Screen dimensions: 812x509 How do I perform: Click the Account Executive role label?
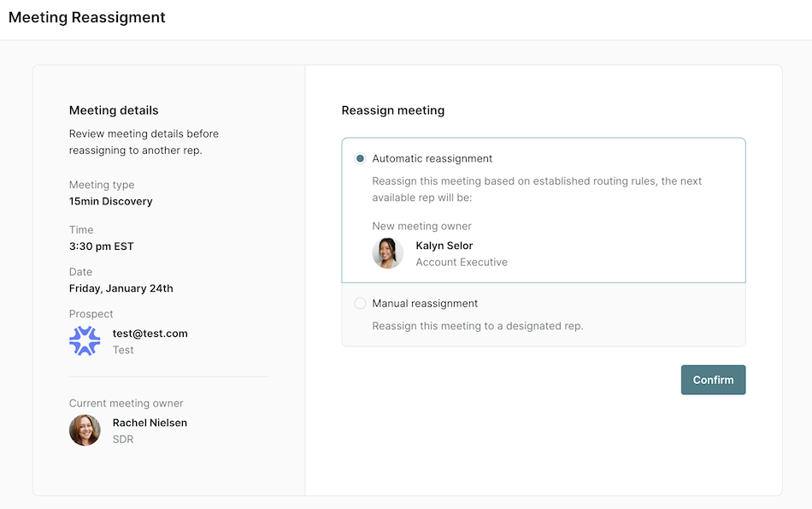pos(462,263)
